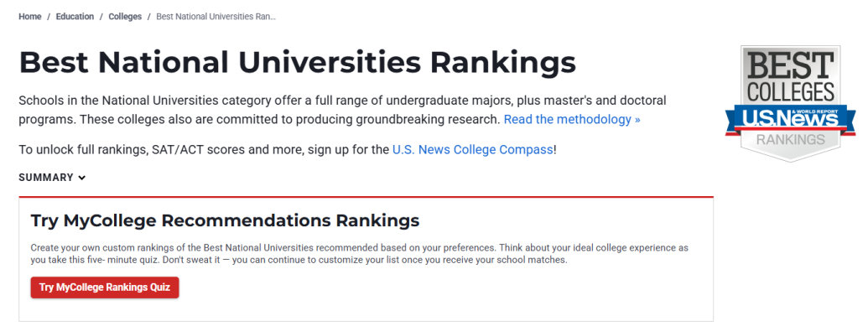868x326 pixels.
Task: Navigate to the Colleges breadcrumb
Action: [x=125, y=17]
